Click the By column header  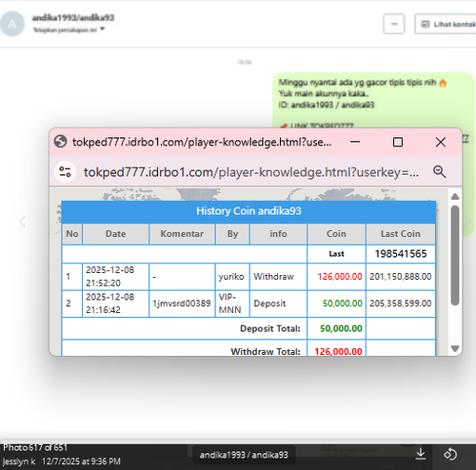pos(232,234)
